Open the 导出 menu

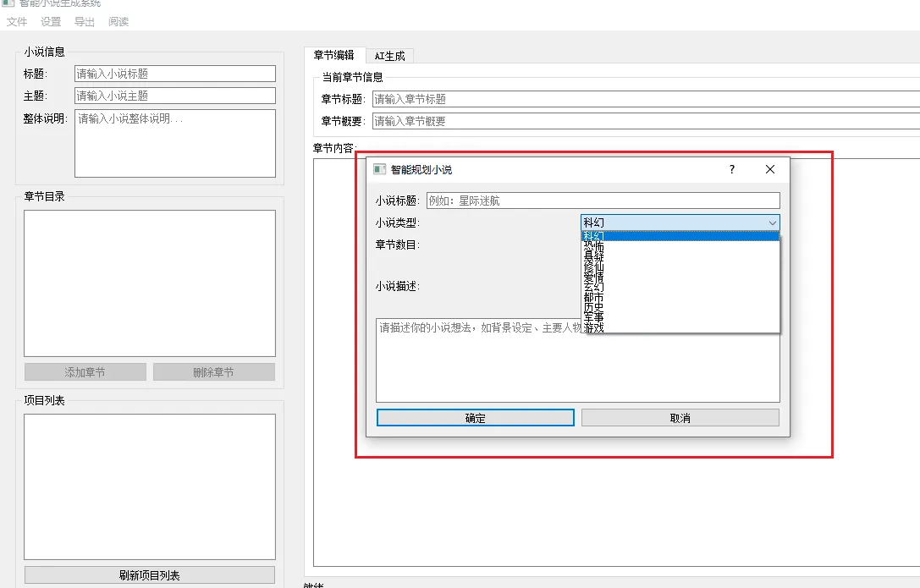tap(84, 21)
